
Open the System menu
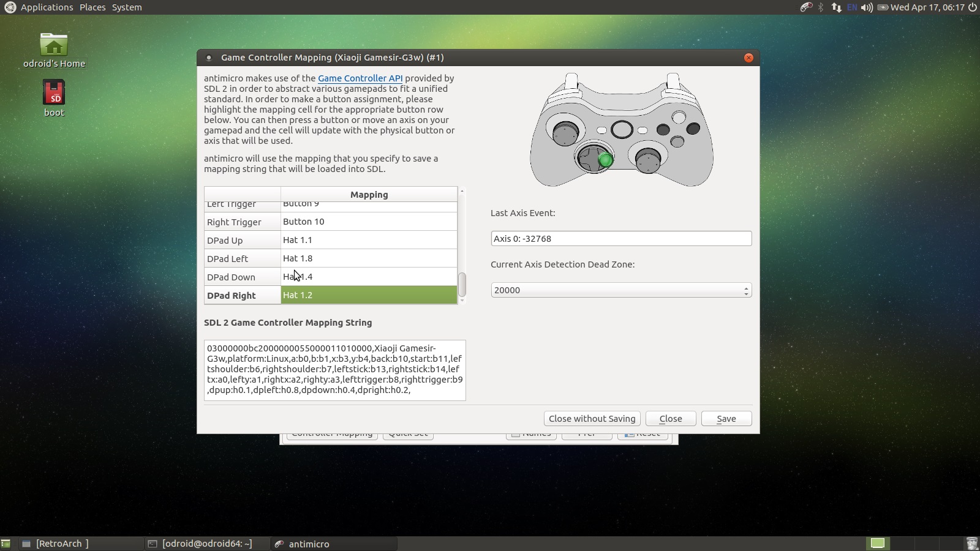click(x=127, y=7)
